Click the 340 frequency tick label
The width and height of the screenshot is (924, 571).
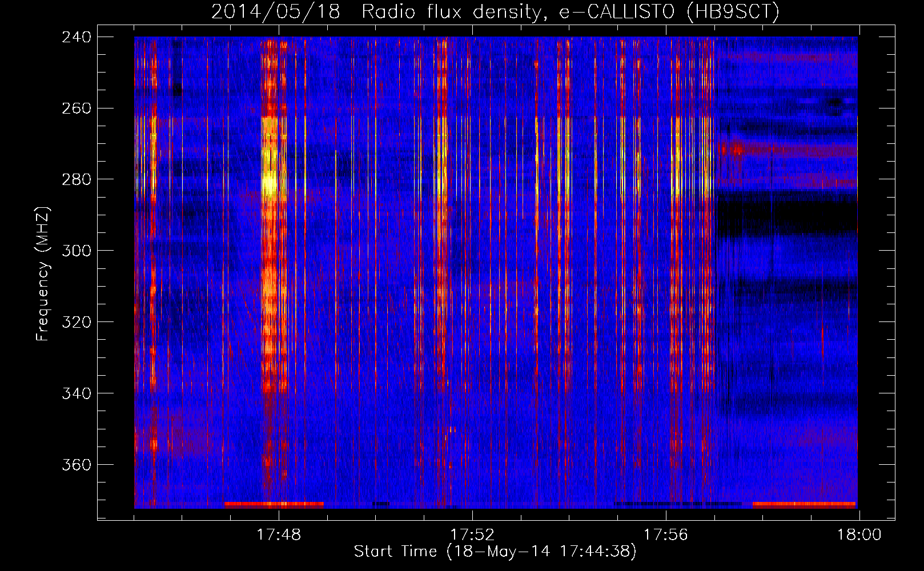tap(77, 394)
